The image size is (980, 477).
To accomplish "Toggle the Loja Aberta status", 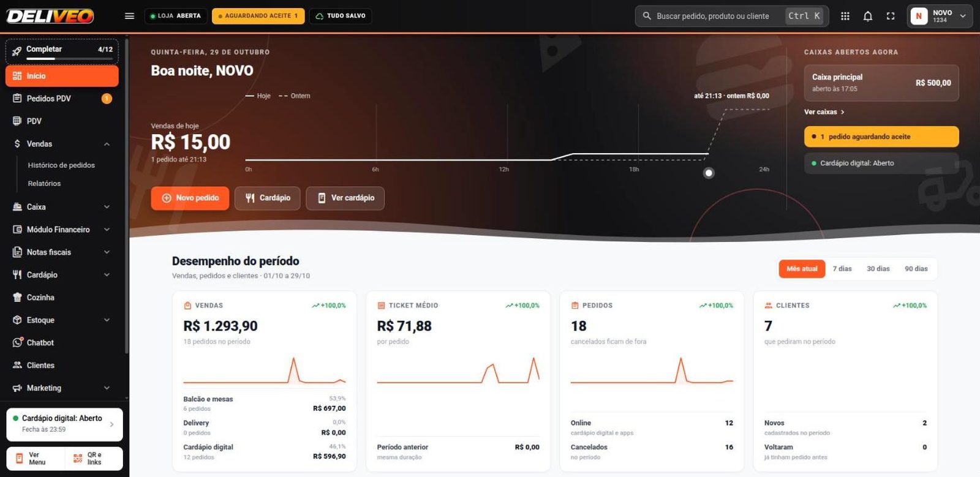I will (x=176, y=16).
